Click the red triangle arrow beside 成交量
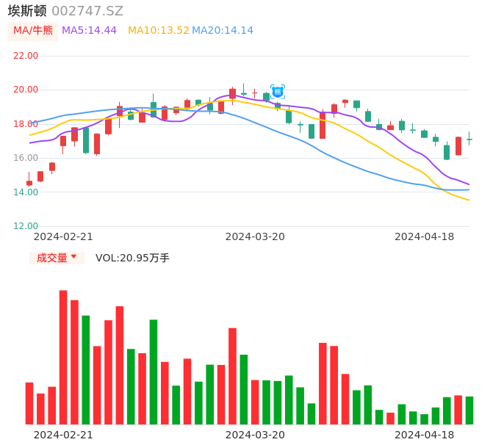 [73, 257]
